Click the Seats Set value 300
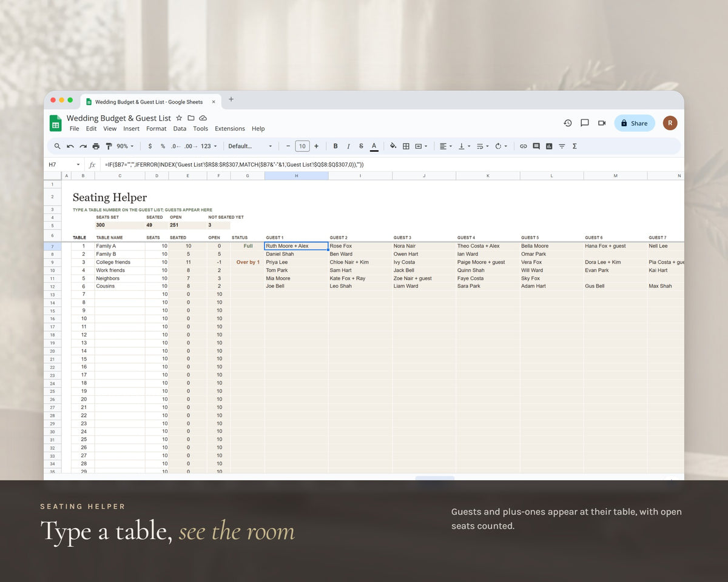The image size is (728, 582). tap(120, 225)
